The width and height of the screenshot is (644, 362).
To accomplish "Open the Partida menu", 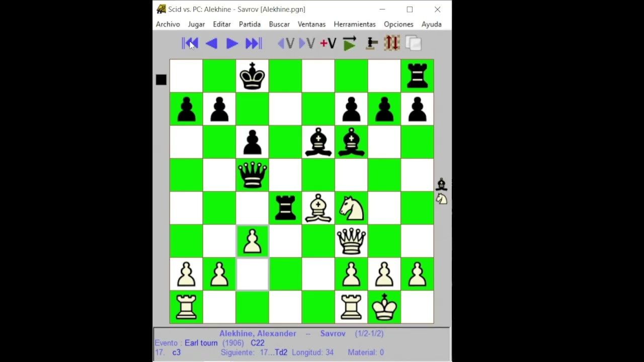I will pos(250,24).
